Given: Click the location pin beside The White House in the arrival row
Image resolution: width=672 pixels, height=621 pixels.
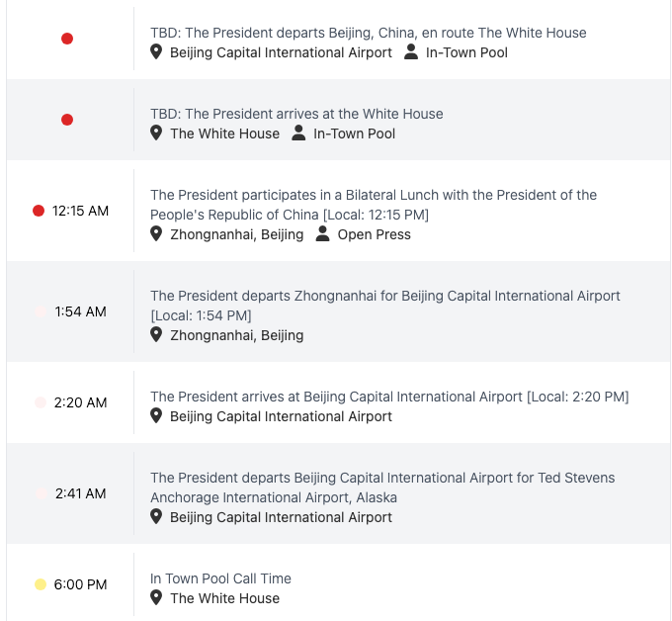Looking at the screenshot, I should click(x=156, y=133).
